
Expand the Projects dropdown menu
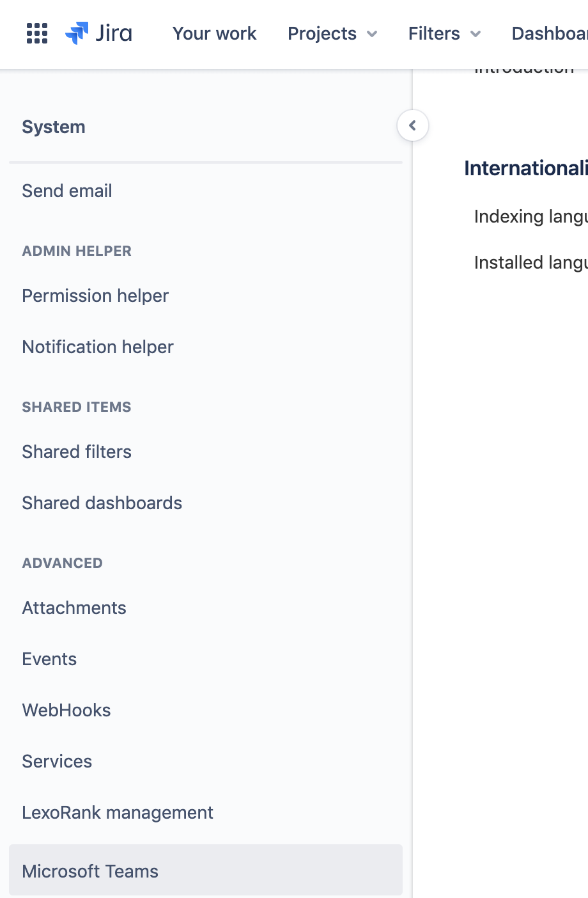click(332, 34)
